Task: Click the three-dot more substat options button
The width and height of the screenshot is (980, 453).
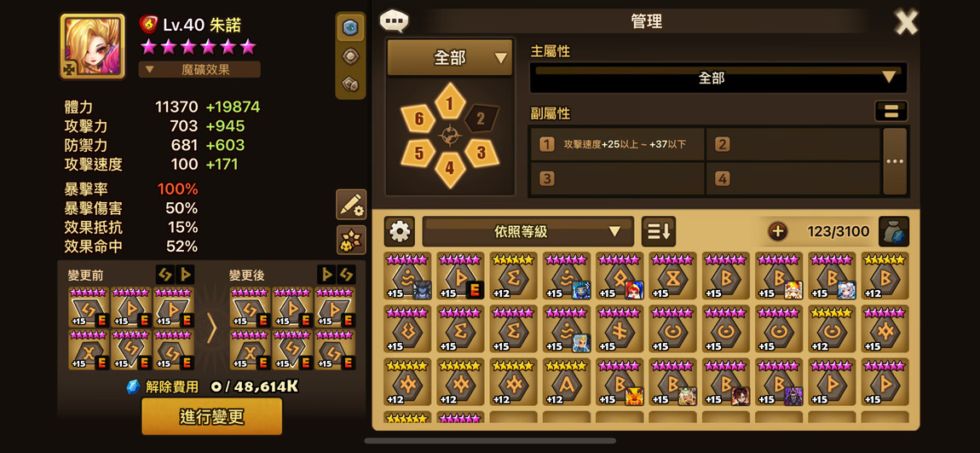Action: (x=895, y=161)
